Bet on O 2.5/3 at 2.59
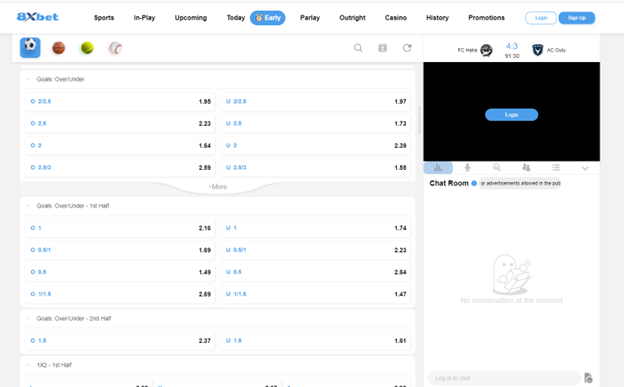 click(120, 168)
